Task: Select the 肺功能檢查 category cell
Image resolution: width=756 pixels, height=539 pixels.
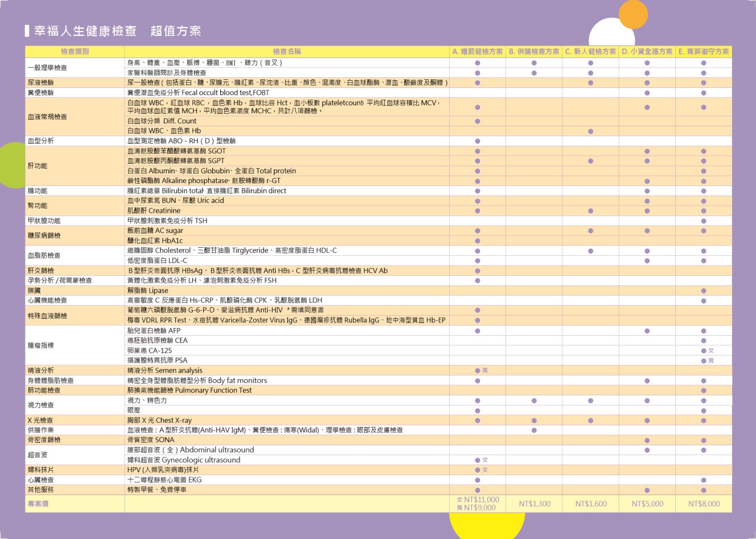Action: (x=75, y=390)
